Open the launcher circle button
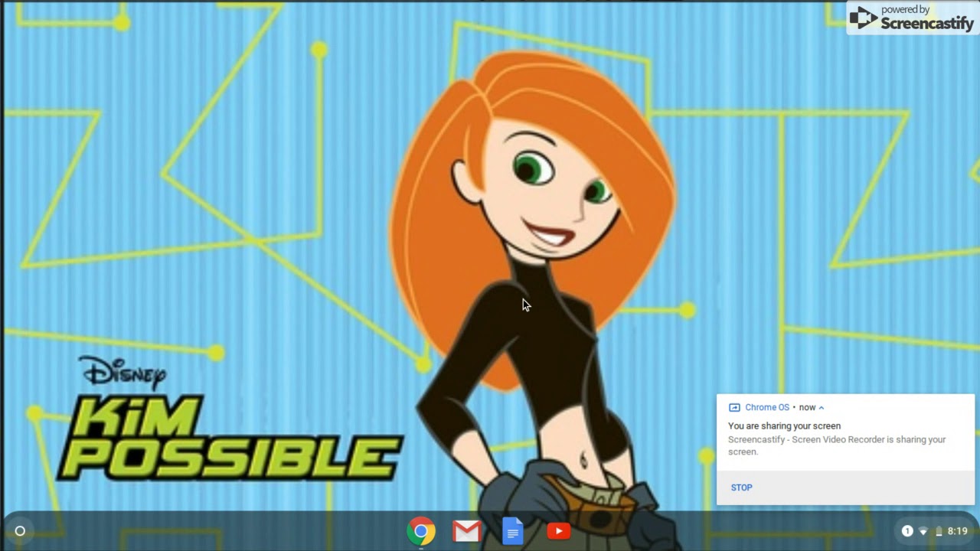Screen dimensions: 980x551 click(x=20, y=531)
